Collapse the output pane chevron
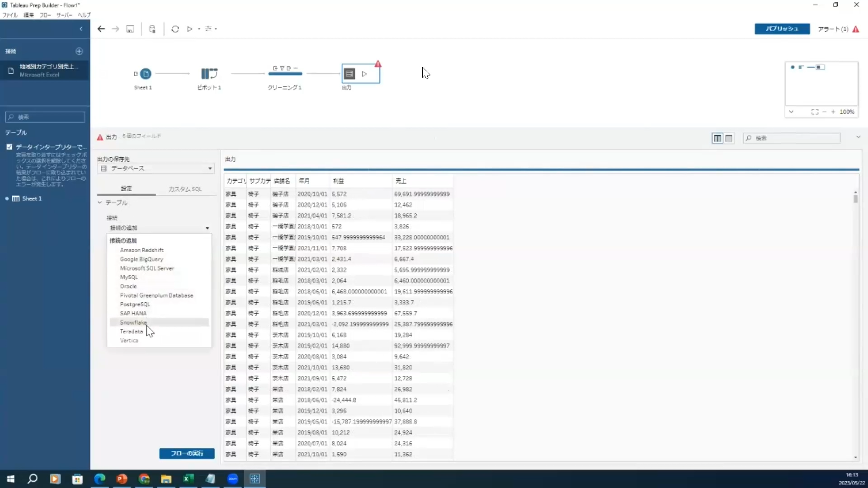This screenshot has width=868, height=488. tap(858, 137)
